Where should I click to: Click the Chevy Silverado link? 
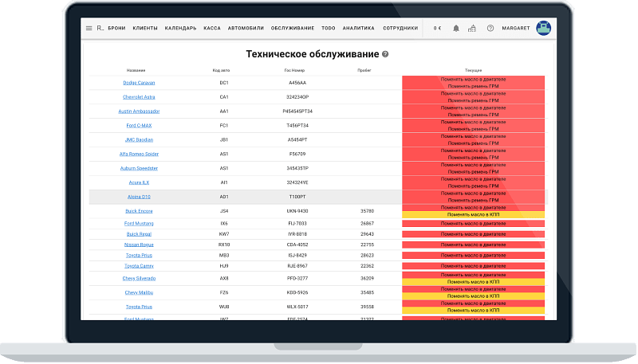coord(139,279)
